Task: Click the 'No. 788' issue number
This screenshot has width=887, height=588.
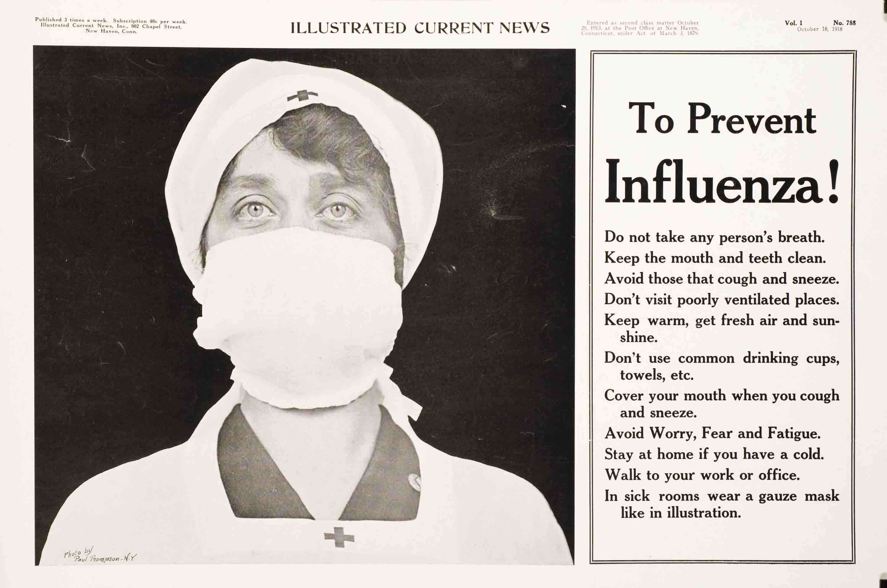Action: click(x=844, y=23)
